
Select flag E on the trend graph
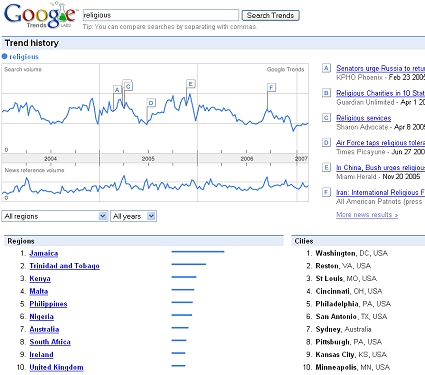pyautogui.click(x=191, y=84)
